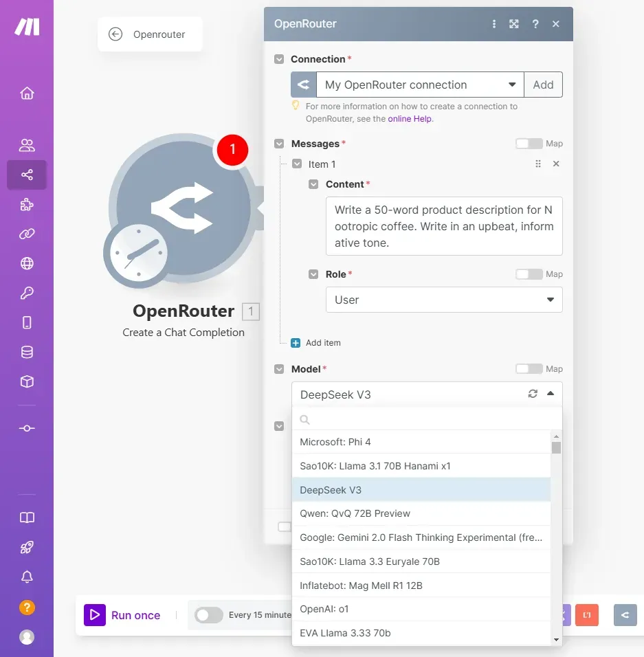Open Keys via the key icon

point(27,293)
